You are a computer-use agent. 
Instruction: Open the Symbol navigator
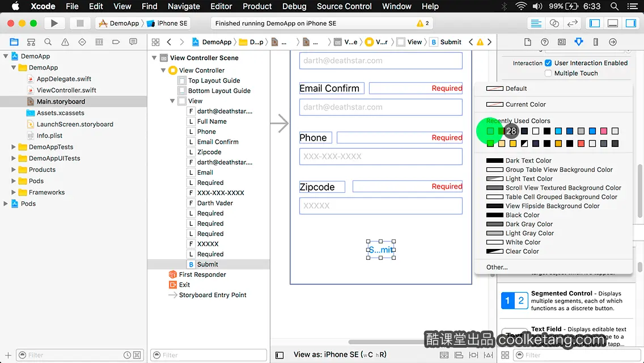point(31,42)
